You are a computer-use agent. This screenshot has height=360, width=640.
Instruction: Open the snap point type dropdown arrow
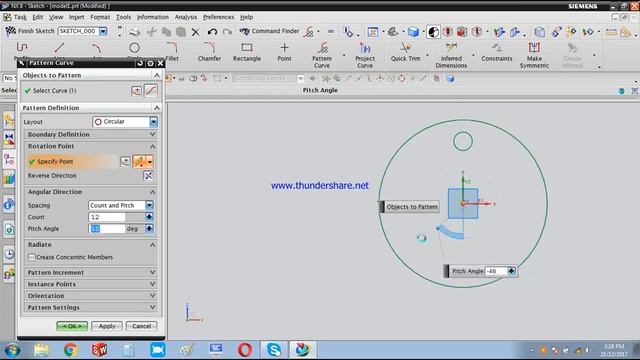click(x=150, y=162)
